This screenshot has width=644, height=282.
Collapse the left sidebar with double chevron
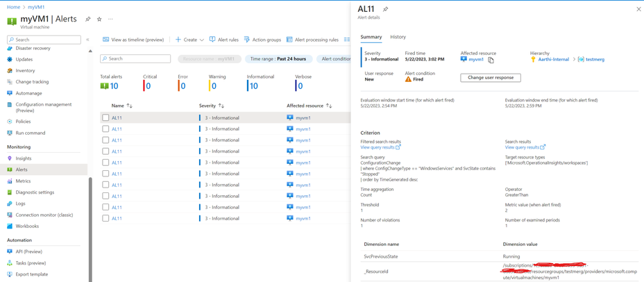click(x=87, y=40)
